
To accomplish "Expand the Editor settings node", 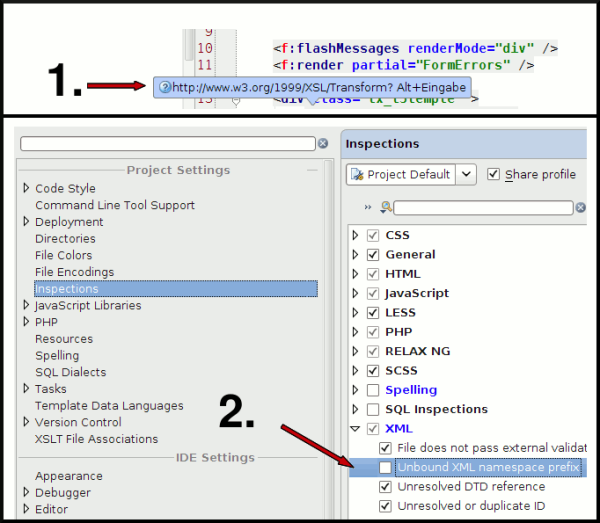I will [26, 509].
